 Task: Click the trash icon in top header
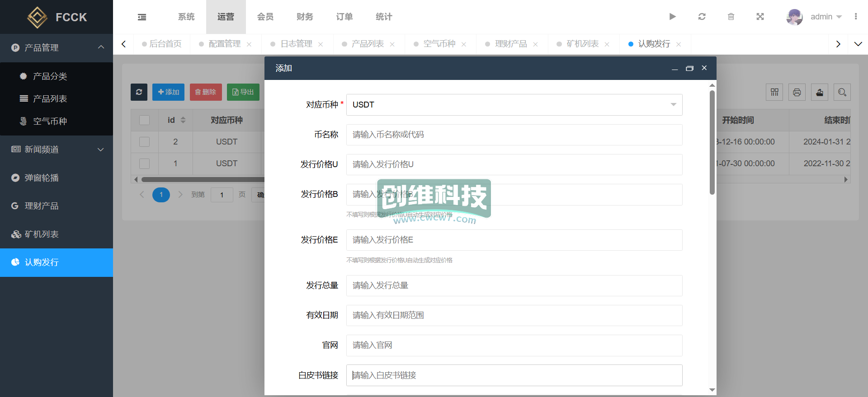pyautogui.click(x=731, y=17)
